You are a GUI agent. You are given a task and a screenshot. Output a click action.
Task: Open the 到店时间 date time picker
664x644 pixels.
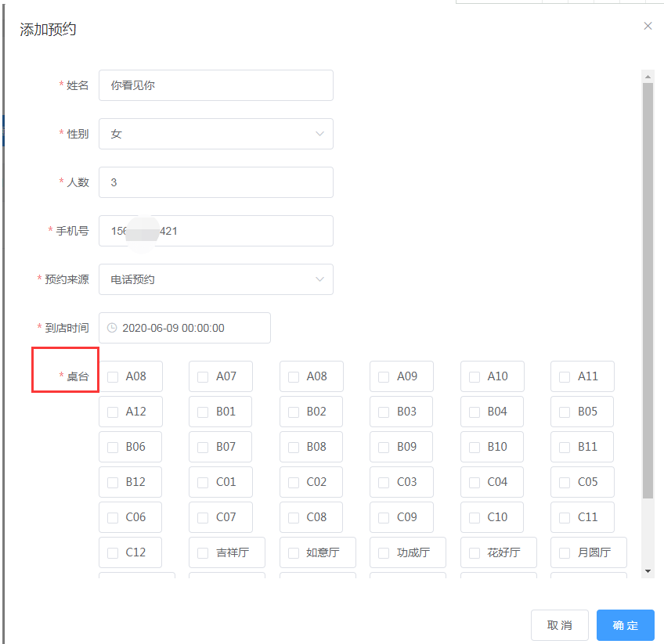185,328
